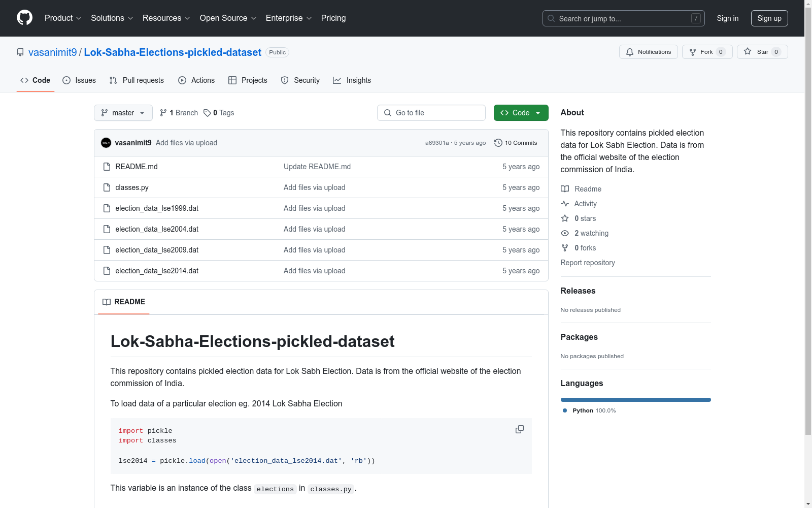The image size is (812, 508).
Task: Click the pulse icon next to Activity
Action: (565, 204)
